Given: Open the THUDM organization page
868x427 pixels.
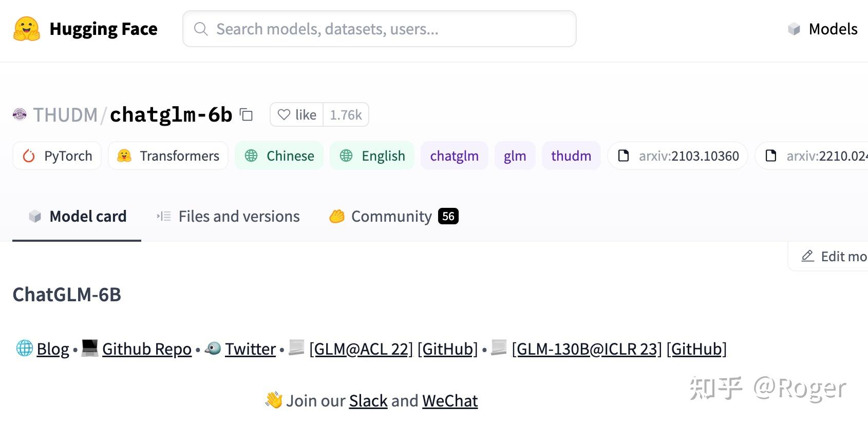Looking at the screenshot, I should pyautogui.click(x=65, y=114).
